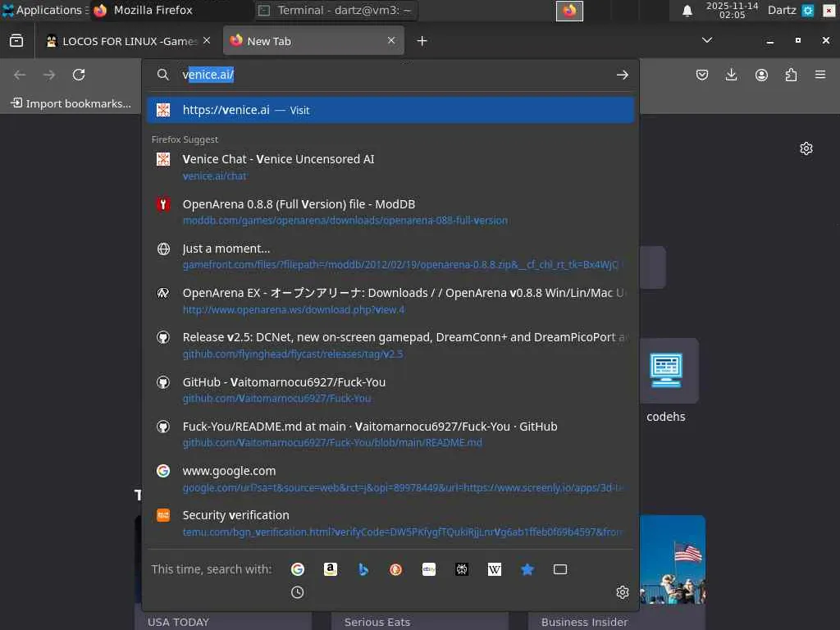Search this time with Wikipedia icon
Image resolution: width=840 pixels, height=630 pixels.
pos(495,569)
